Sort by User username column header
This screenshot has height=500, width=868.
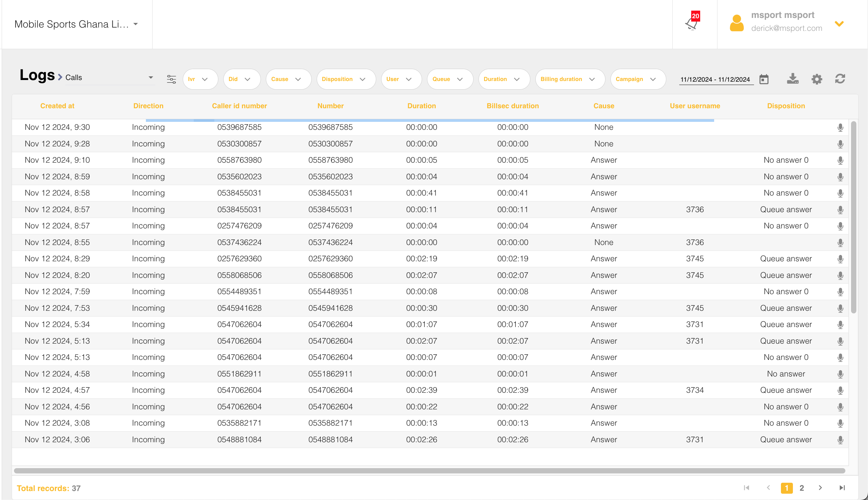(x=695, y=106)
